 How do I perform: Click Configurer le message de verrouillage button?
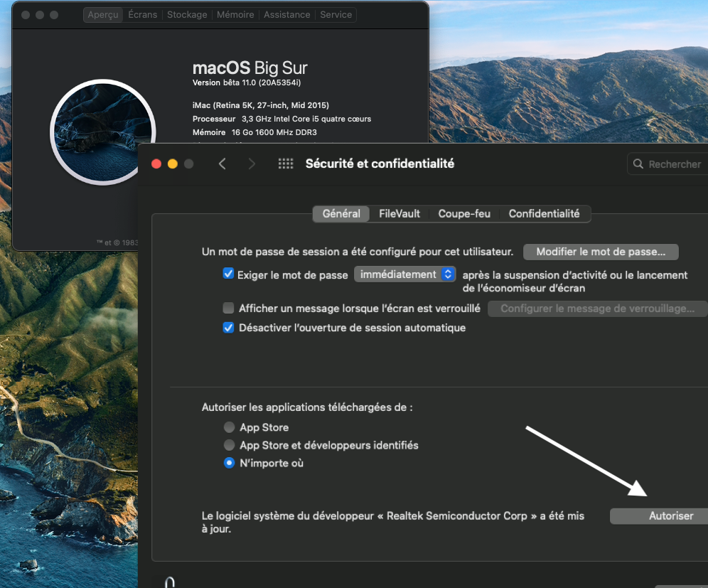597,309
